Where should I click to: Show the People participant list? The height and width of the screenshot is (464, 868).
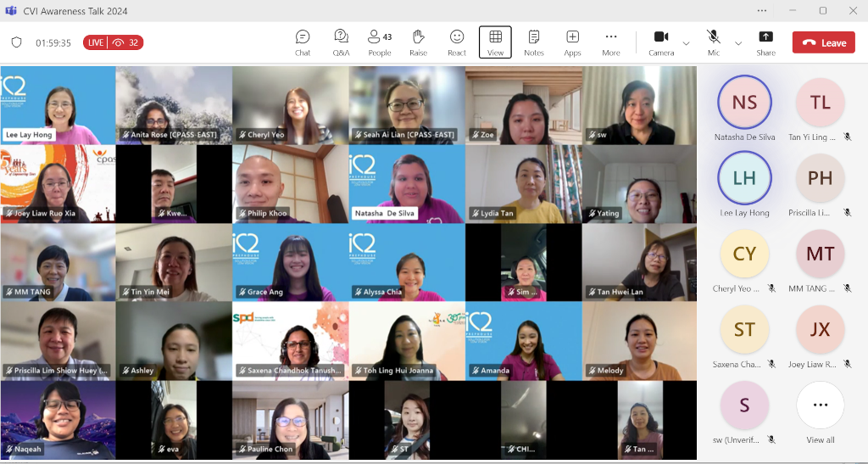pyautogui.click(x=379, y=42)
